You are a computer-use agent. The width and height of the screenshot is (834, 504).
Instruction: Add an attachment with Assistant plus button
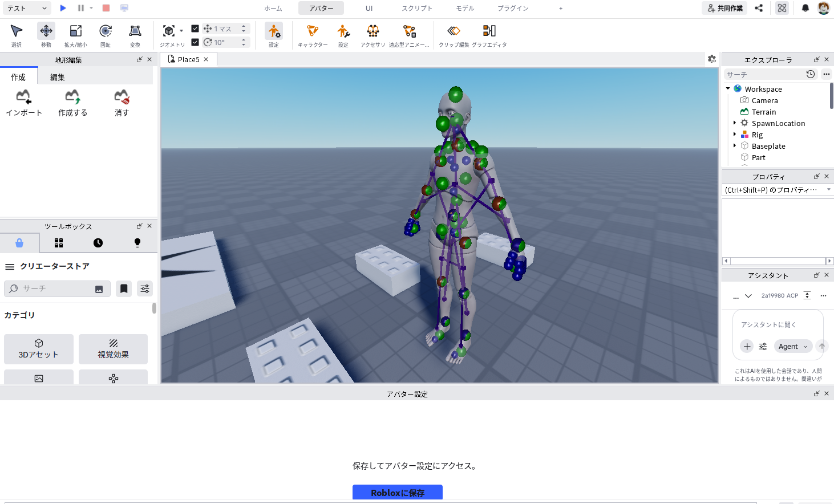(747, 346)
